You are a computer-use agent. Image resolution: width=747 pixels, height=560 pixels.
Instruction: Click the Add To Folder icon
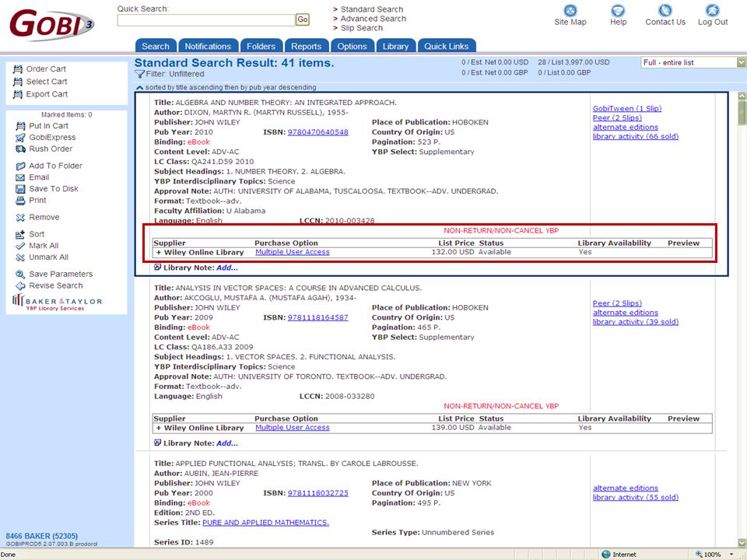point(20,166)
